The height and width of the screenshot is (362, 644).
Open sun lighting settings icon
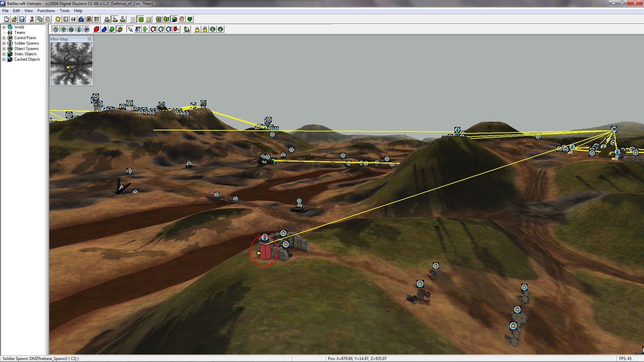[58, 19]
